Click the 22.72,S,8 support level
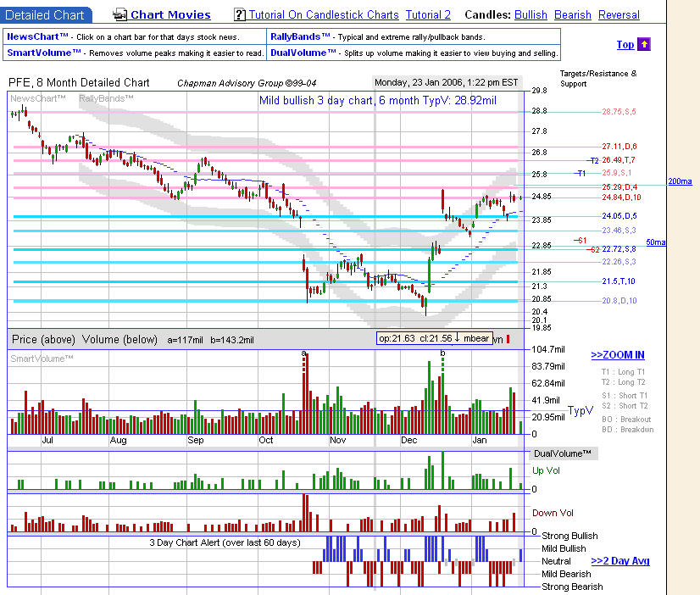700x595 pixels. 619,249
